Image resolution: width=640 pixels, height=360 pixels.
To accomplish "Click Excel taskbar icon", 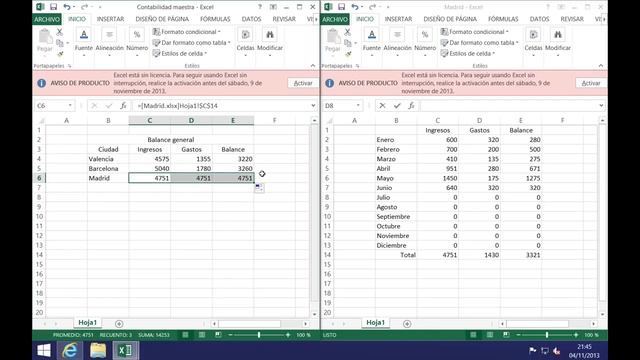I will coord(125,350).
